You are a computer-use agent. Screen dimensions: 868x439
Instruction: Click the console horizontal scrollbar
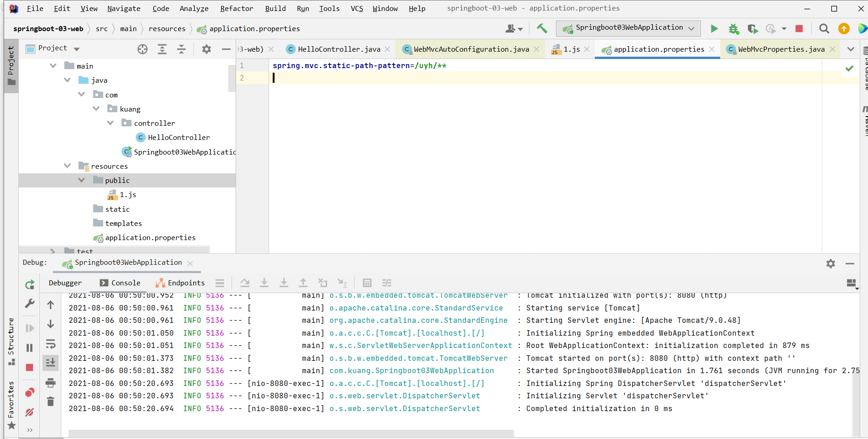pyautogui.click(x=291, y=433)
